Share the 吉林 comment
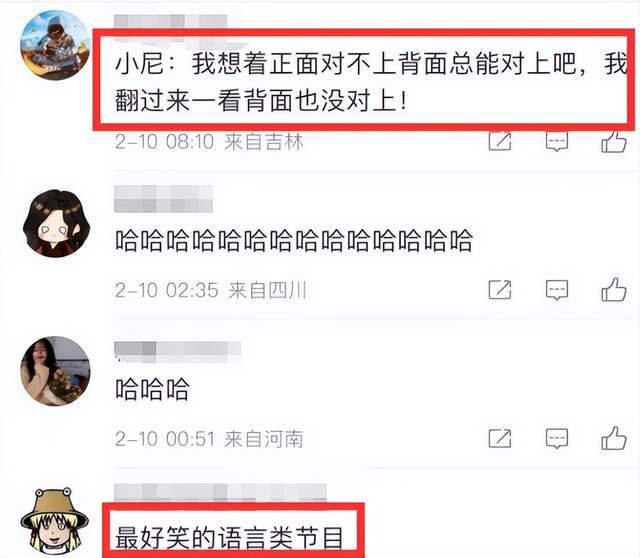The image size is (640, 558). click(x=500, y=142)
